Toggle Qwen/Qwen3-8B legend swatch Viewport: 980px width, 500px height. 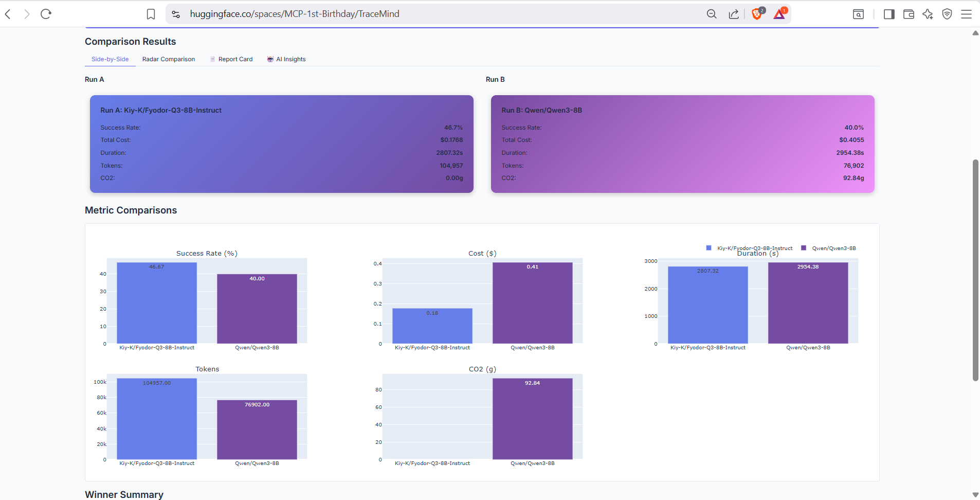coord(804,248)
